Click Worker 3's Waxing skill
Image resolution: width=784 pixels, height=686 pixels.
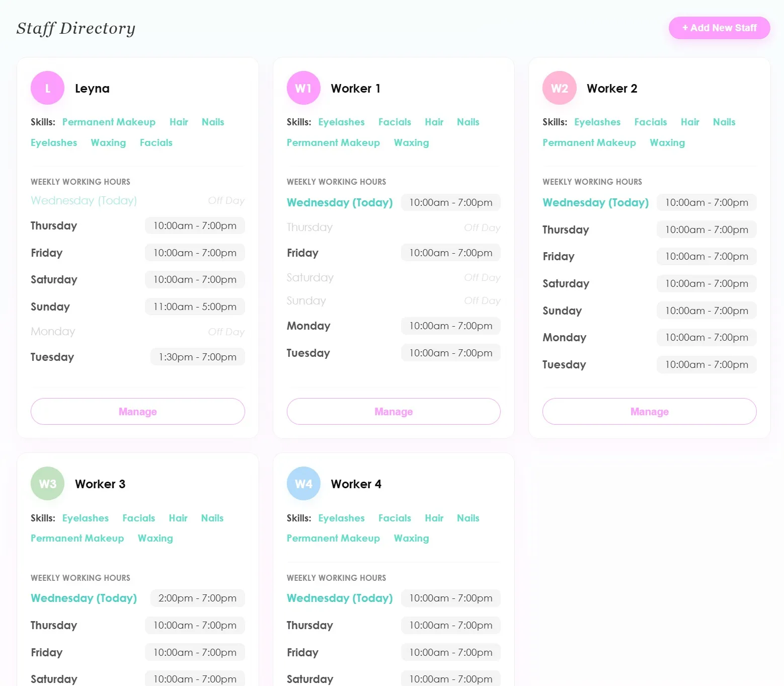155,538
